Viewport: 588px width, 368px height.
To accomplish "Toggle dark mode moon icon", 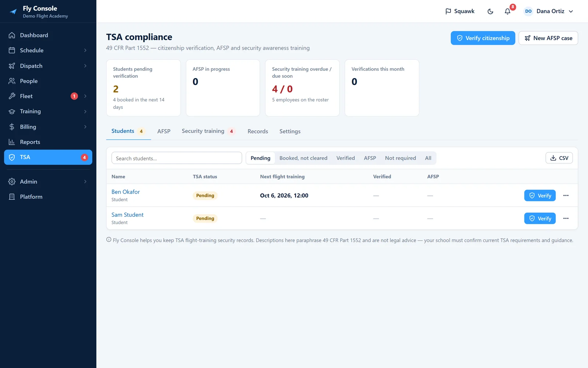I will [x=490, y=11].
